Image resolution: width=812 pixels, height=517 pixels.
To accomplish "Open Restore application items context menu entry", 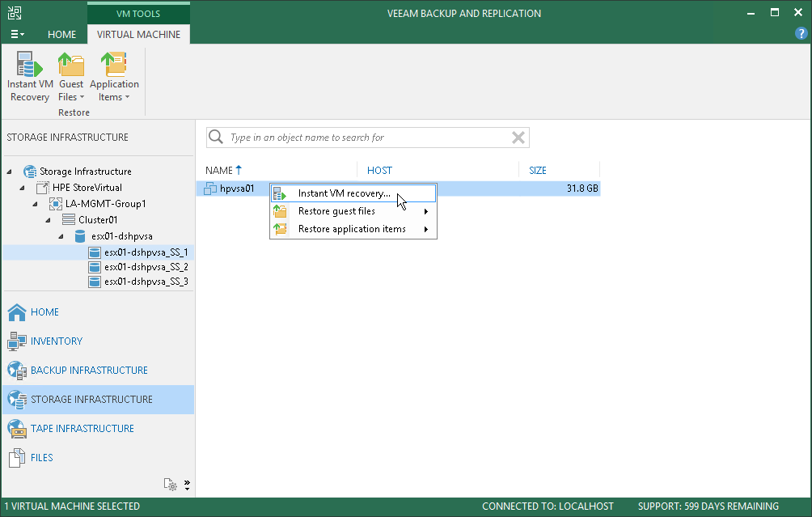I will click(x=353, y=229).
